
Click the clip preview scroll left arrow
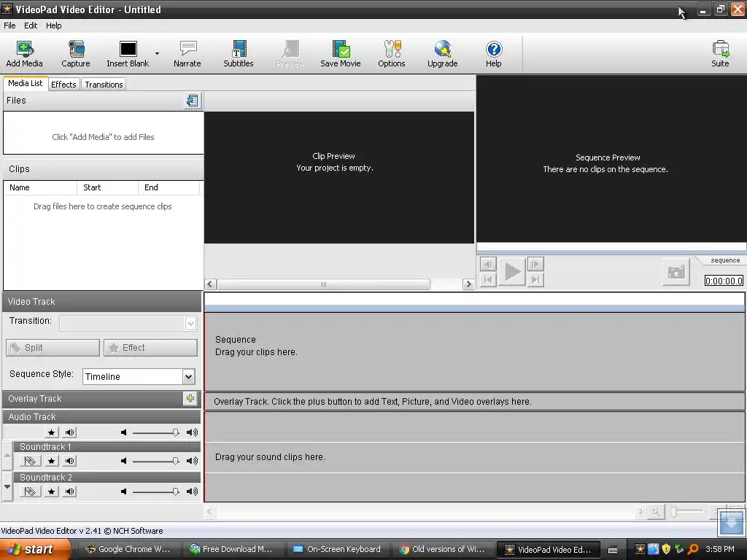(x=210, y=284)
